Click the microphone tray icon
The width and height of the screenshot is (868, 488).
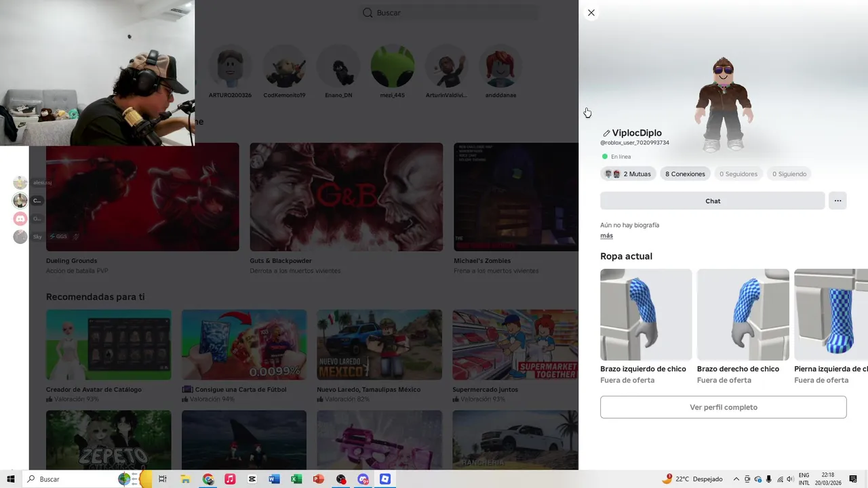pos(769,479)
